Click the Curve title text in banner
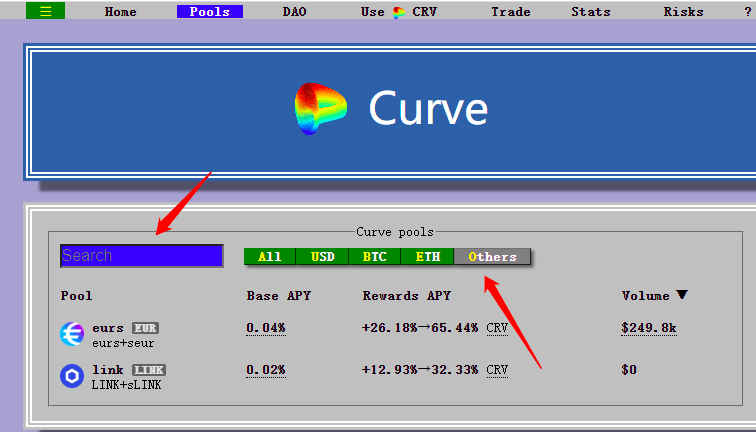The image size is (756, 432). 428,108
